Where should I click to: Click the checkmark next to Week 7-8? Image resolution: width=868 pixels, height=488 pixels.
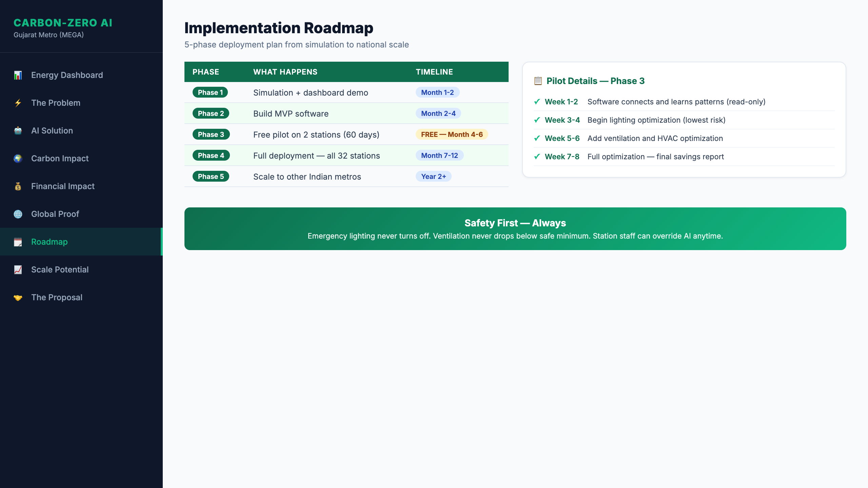(537, 157)
